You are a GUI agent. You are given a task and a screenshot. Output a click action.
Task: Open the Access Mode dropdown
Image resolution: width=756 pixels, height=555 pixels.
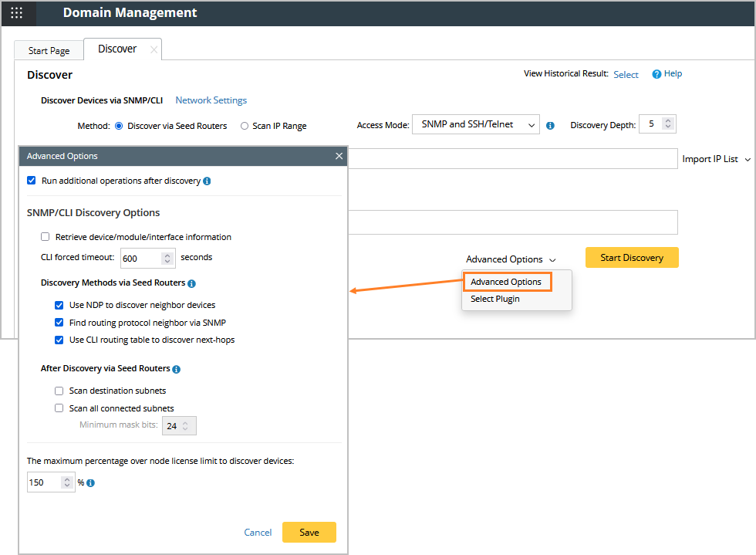tap(475, 124)
